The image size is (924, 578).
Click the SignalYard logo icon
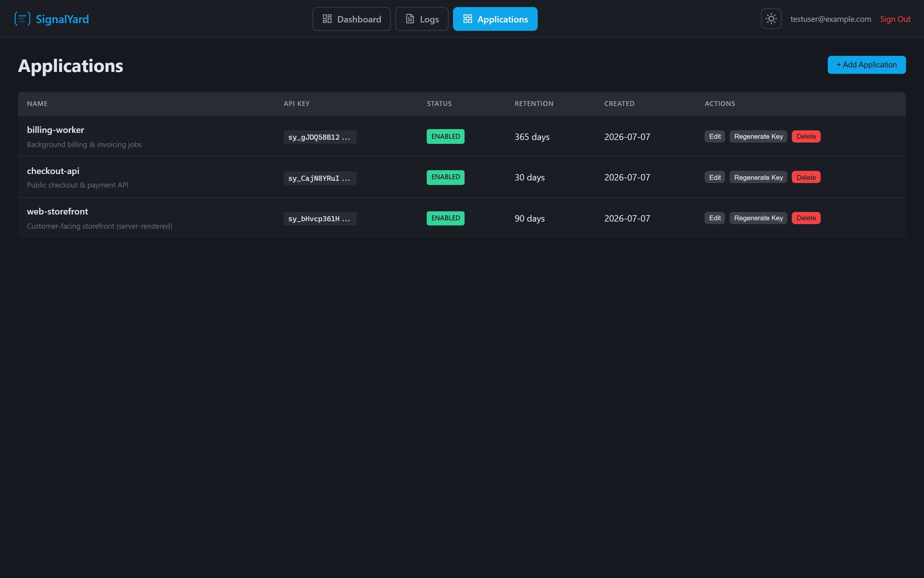(22, 19)
